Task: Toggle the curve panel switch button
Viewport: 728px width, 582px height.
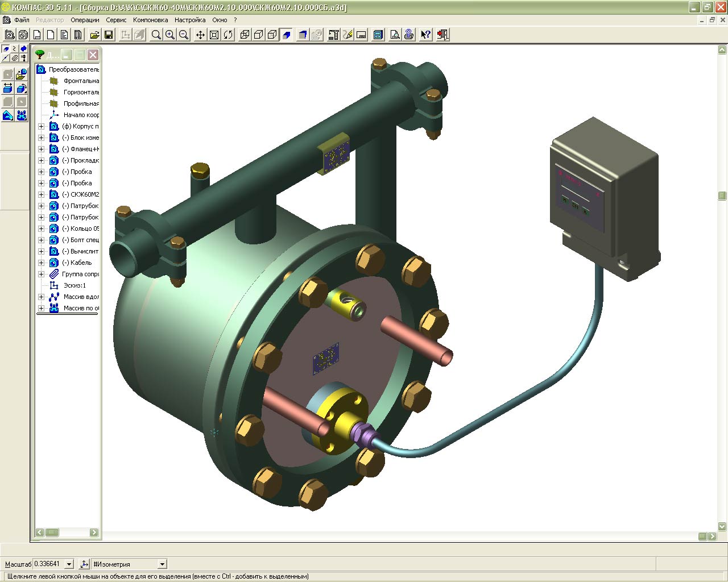Action: 15,49
